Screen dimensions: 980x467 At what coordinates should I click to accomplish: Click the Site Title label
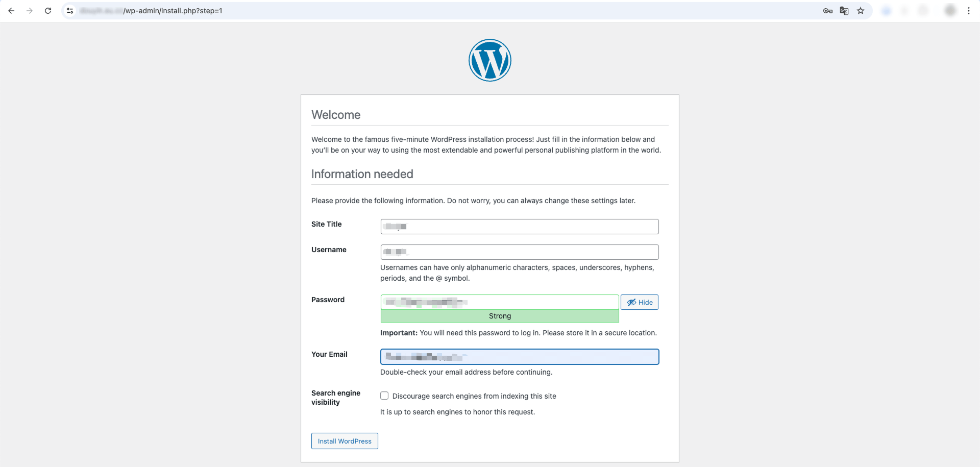[x=327, y=224]
